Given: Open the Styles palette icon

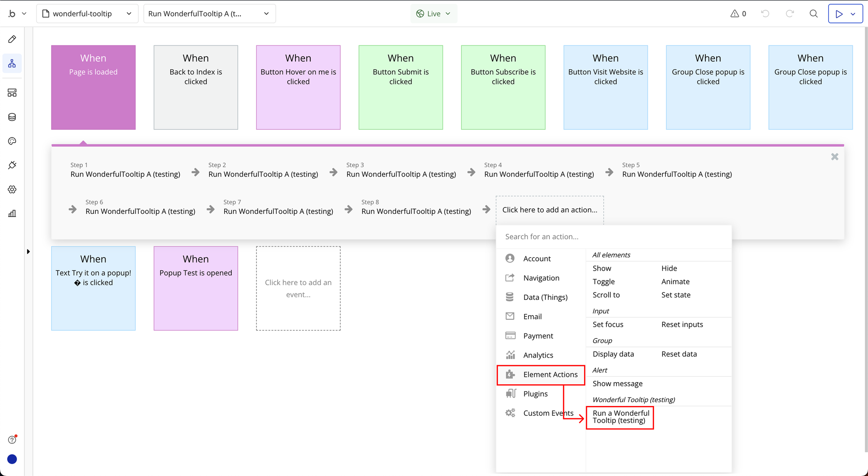Looking at the screenshot, I should pos(12,141).
